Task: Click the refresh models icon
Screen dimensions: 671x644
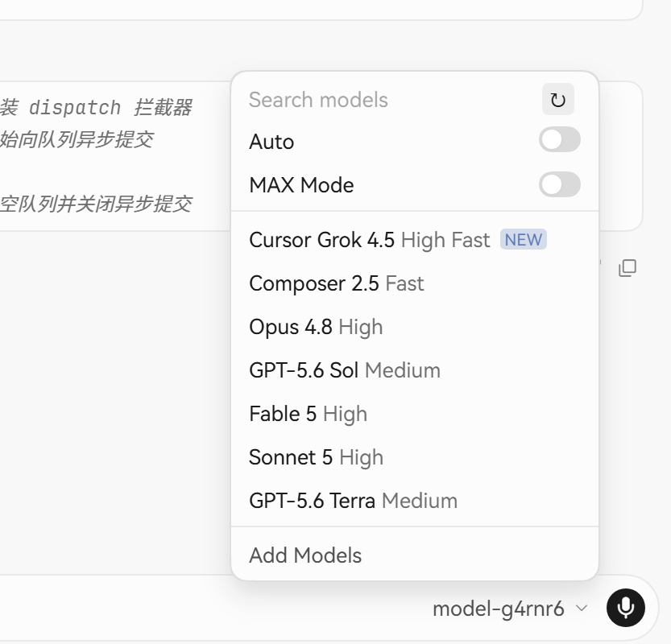Action: tap(558, 100)
